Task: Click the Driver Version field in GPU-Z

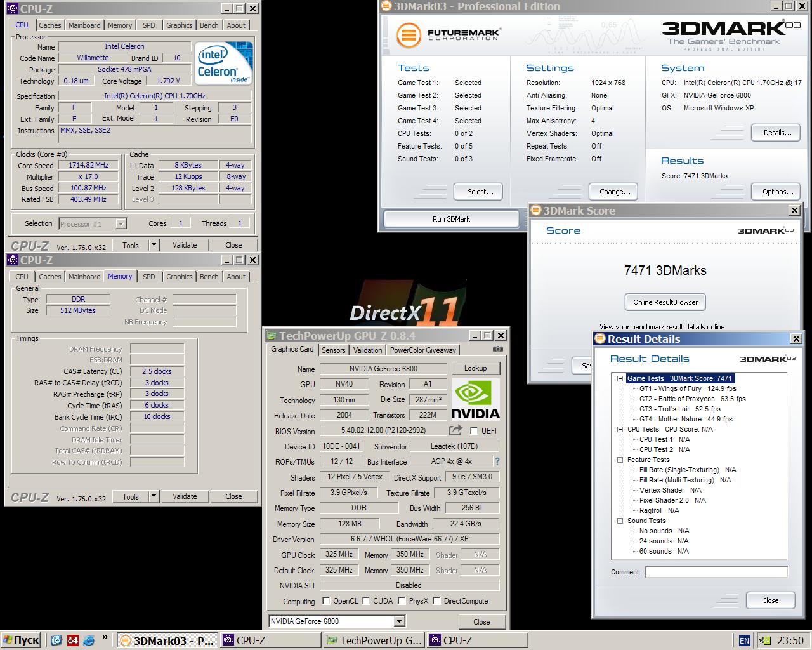Action: point(409,540)
